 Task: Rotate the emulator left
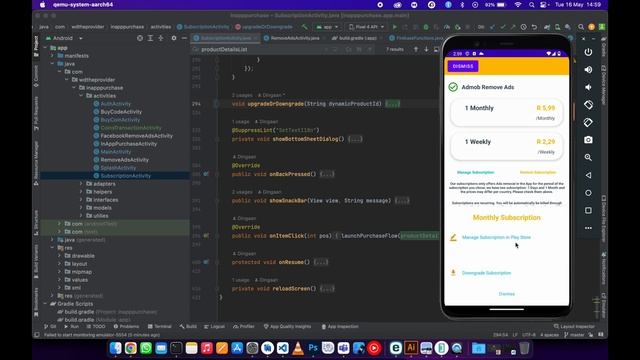click(588, 105)
